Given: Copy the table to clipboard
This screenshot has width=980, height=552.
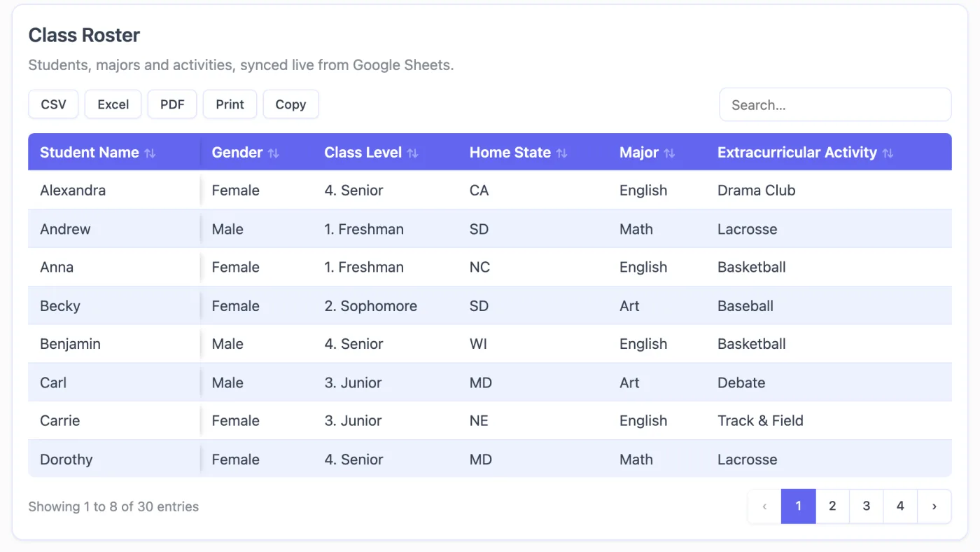Looking at the screenshot, I should tap(290, 104).
